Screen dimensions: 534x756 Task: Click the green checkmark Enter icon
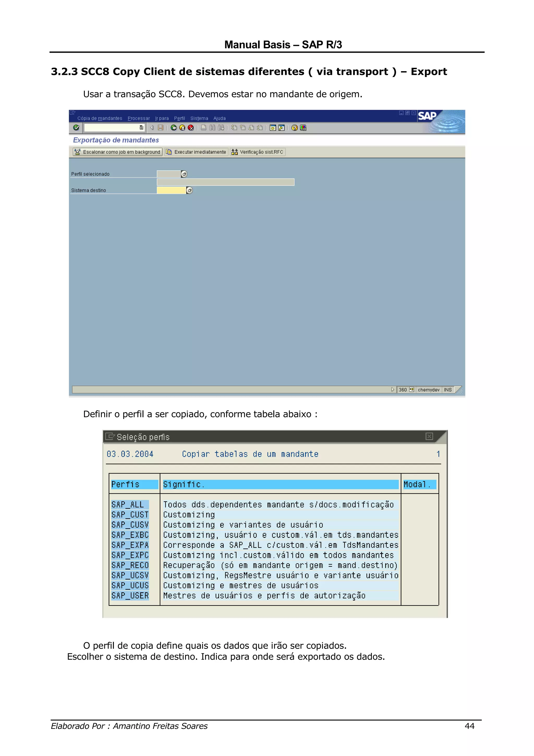coord(76,127)
